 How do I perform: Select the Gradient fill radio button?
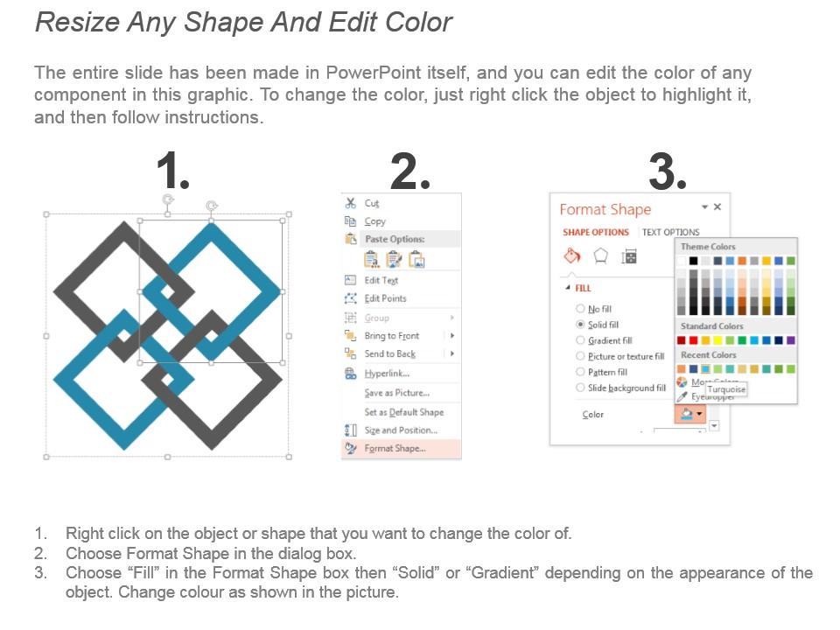[580, 340]
